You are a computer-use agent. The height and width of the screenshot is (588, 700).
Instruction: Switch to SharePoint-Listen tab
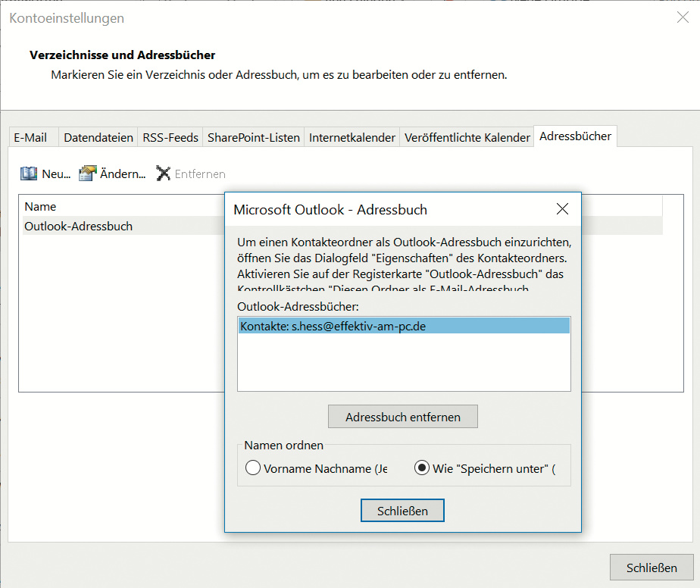254,137
